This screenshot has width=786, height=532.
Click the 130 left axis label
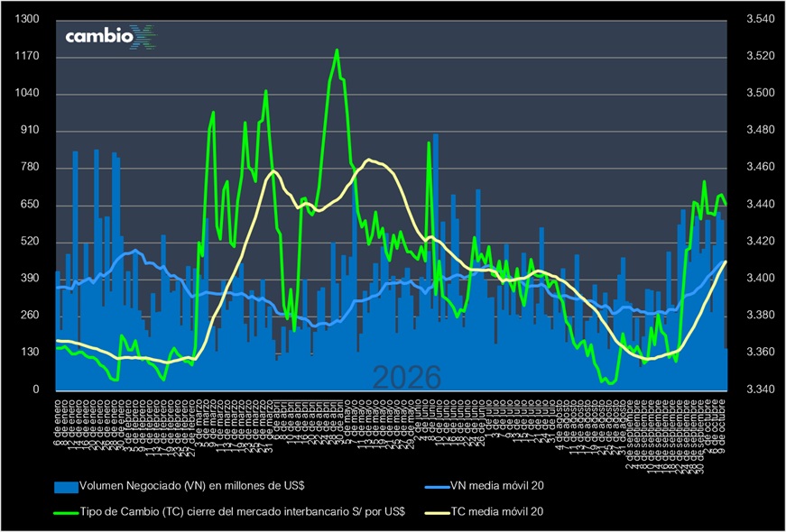tap(30, 353)
